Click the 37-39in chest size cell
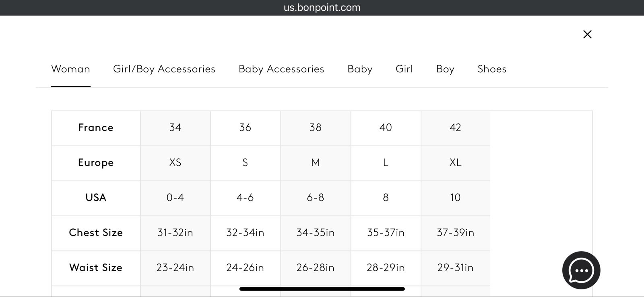 [456, 233]
